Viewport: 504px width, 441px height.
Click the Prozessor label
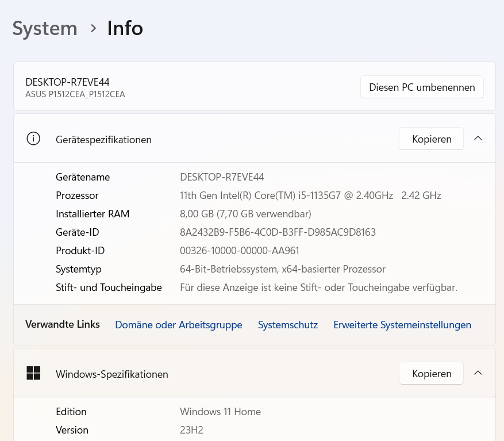tap(77, 195)
